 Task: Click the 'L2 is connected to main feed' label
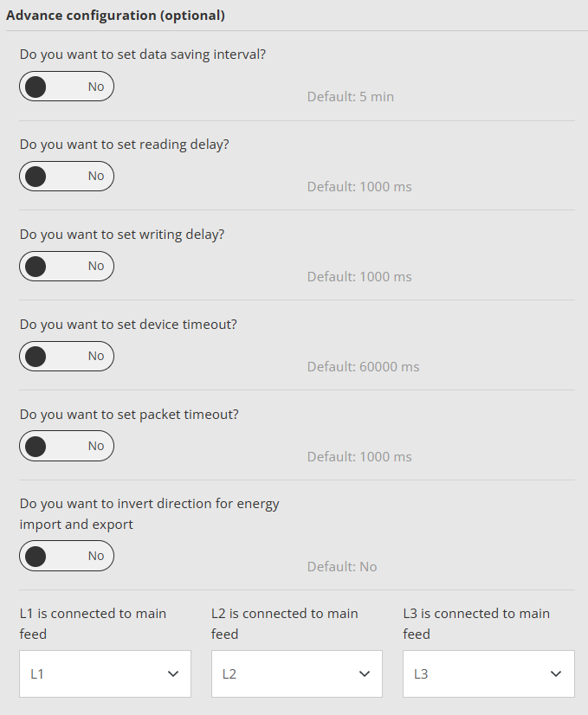click(284, 623)
